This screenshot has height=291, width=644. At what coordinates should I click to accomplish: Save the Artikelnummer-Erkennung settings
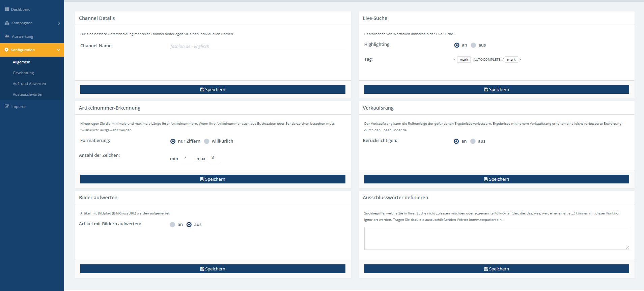pyautogui.click(x=213, y=179)
